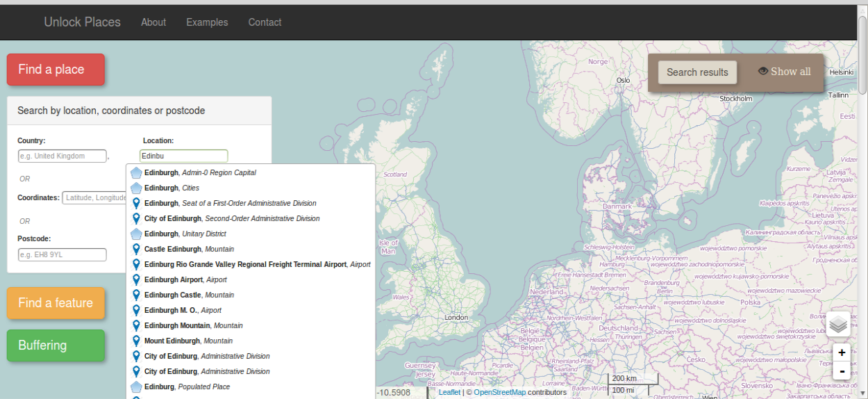The height and width of the screenshot is (399, 868).
Task: Choose City of Edinburgh Second-Order Administrative Division
Action: [x=232, y=219]
